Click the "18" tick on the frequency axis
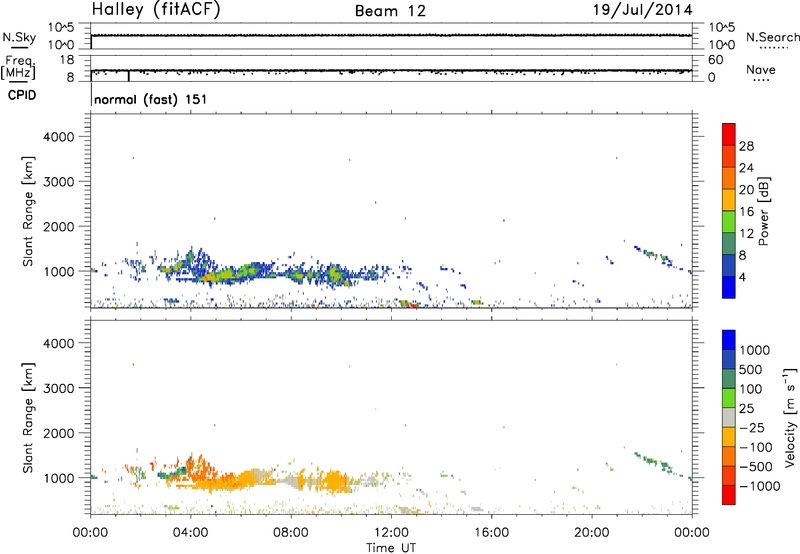 (67, 60)
